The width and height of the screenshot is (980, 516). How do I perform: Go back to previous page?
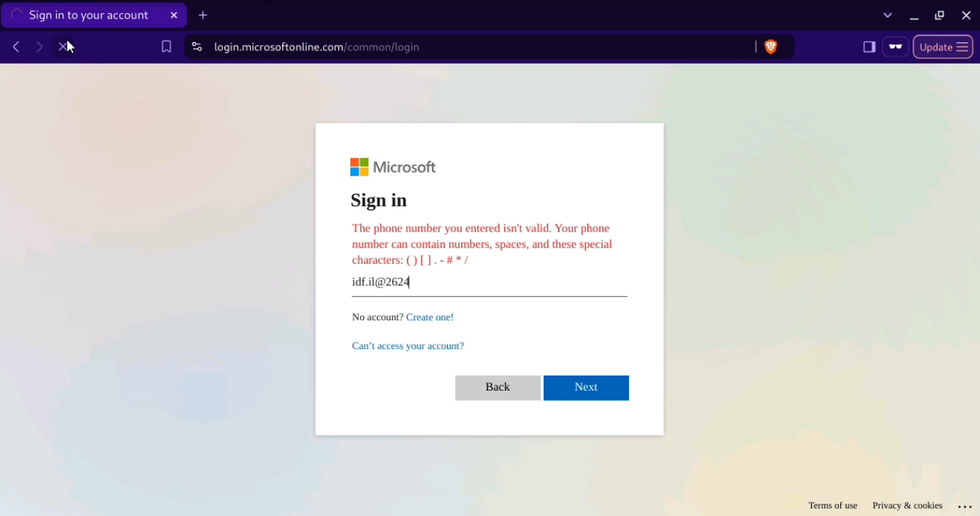click(16, 47)
